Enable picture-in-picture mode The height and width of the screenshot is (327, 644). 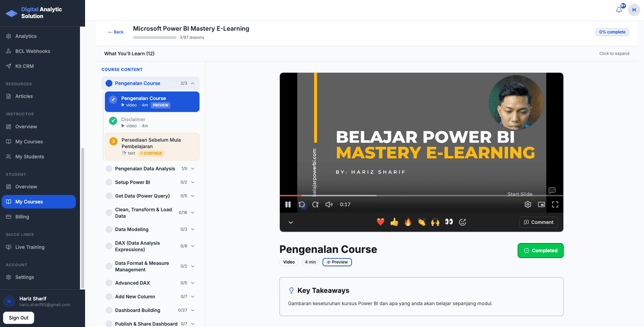542,204
